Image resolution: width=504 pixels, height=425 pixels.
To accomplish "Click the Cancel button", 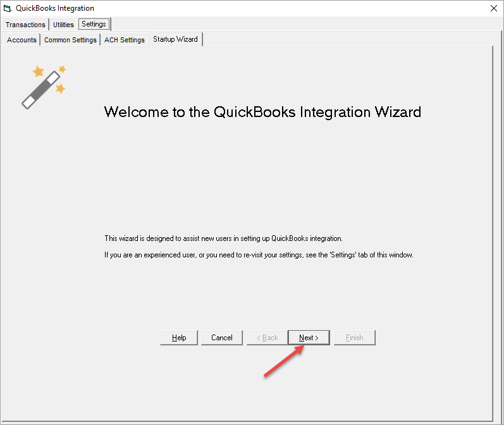I will pos(222,338).
